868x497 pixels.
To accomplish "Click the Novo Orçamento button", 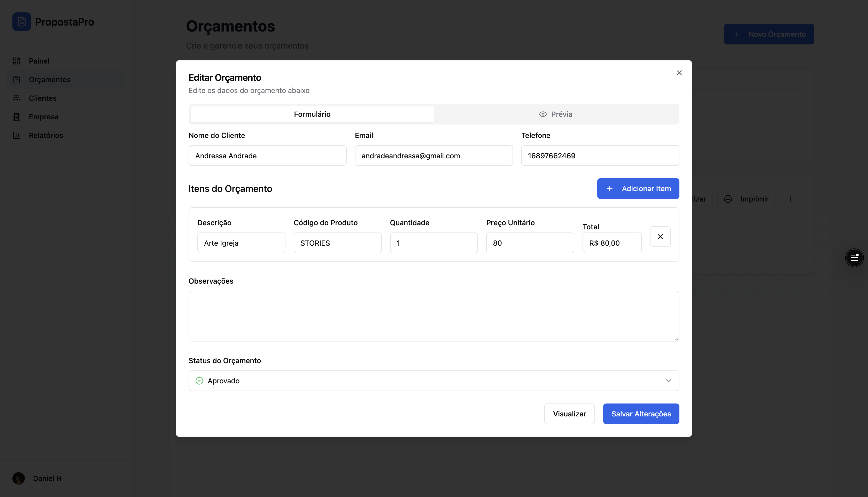I will (x=769, y=34).
